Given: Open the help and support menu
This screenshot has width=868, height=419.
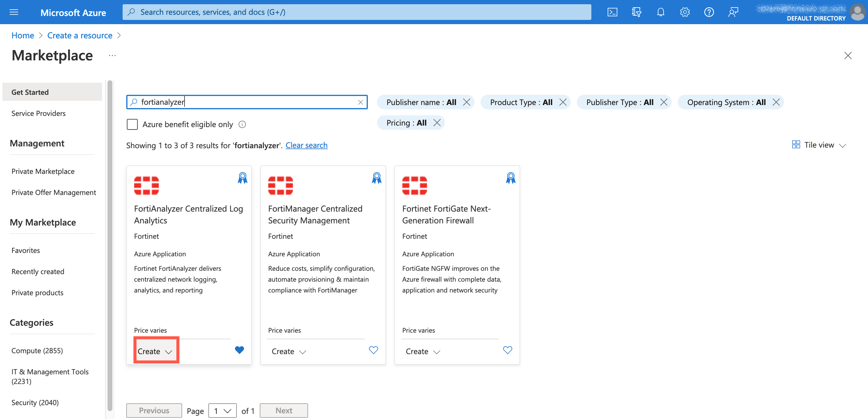Looking at the screenshot, I should tap(709, 12).
